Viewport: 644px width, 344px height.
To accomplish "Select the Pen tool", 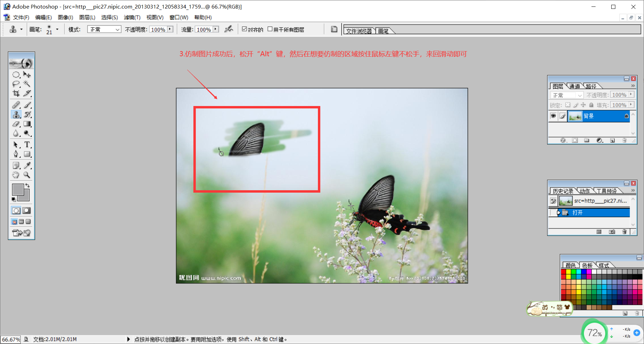I will (16, 154).
